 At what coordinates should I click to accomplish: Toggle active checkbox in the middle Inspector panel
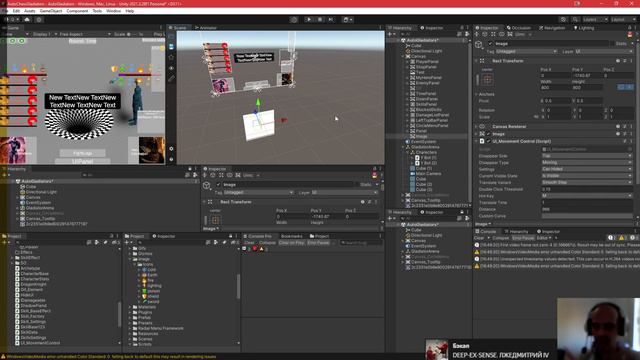pos(218,184)
